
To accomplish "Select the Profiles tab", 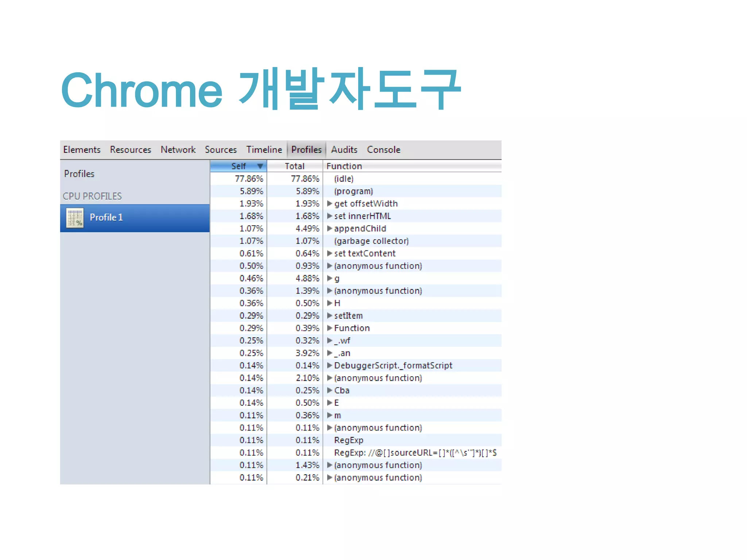I will click(306, 150).
